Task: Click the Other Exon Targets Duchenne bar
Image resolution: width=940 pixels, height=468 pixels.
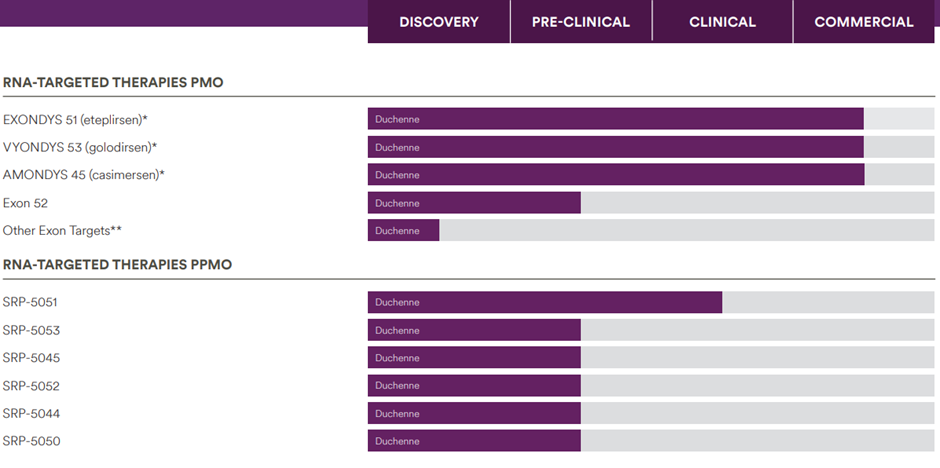Action: 403,230
